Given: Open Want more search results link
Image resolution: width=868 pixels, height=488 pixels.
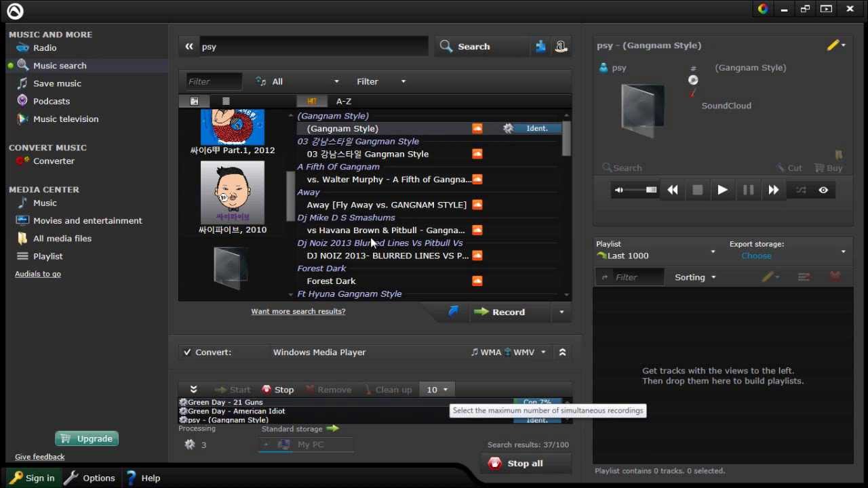Looking at the screenshot, I should [298, 311].
